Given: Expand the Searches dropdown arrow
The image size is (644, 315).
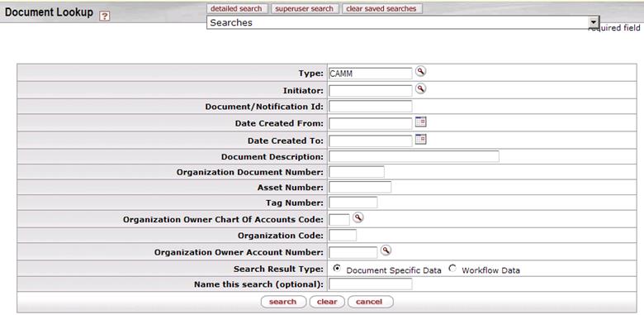Looking at the screenshot, I should point(593,22).
